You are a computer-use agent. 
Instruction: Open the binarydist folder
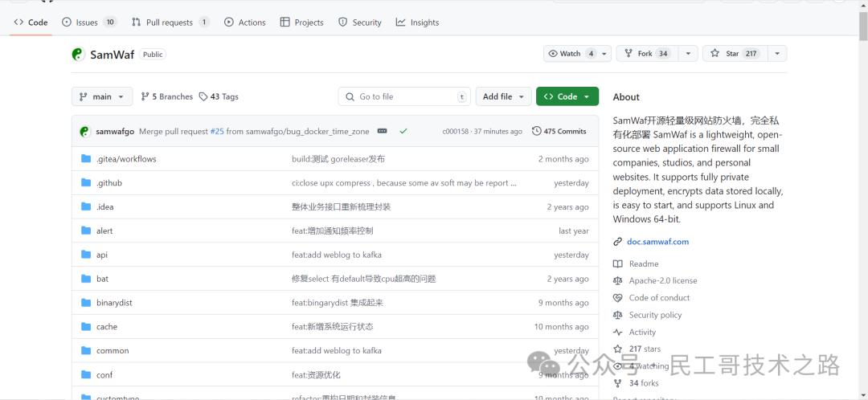tap(114, 303)
